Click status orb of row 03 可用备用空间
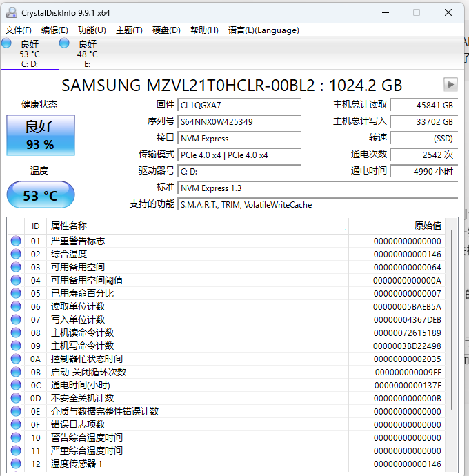The image size is (469, 476). tap(16, 267)
